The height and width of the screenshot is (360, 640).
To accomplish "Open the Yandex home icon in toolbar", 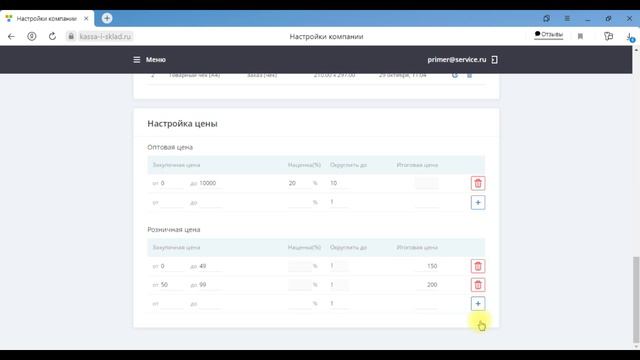I will pyautogui.click(x=31, y=36).
